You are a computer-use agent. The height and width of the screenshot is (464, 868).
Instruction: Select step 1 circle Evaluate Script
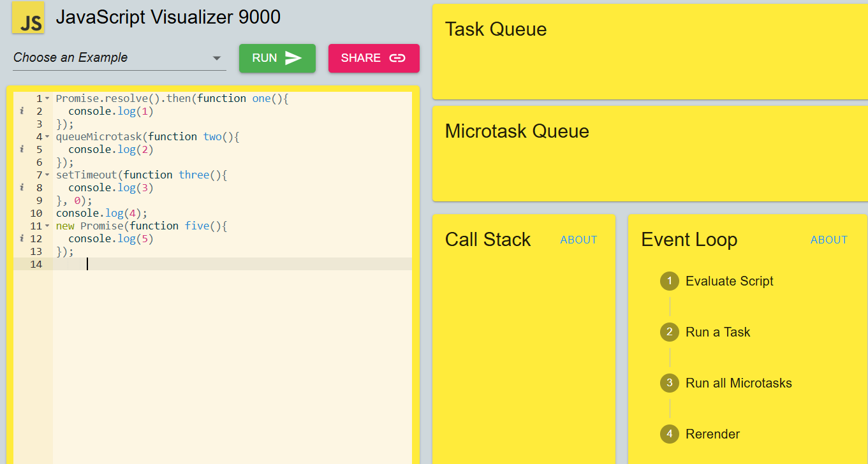pyautogui.click(x=669, y=281)
